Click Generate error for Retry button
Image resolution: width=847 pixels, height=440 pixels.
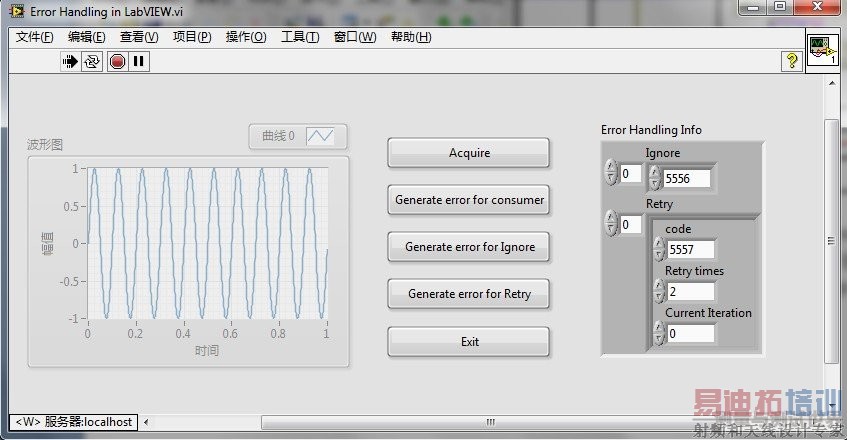(x=468, y=294)
